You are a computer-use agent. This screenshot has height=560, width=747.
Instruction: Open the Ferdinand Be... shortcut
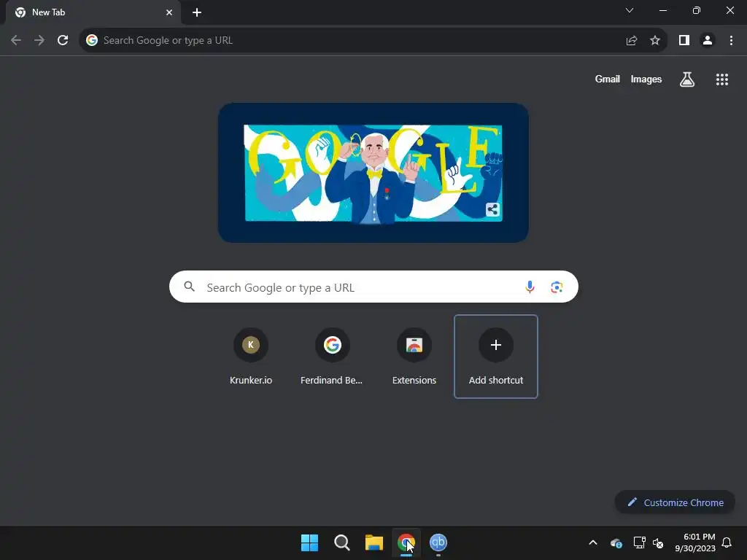(x=333, y=356)
